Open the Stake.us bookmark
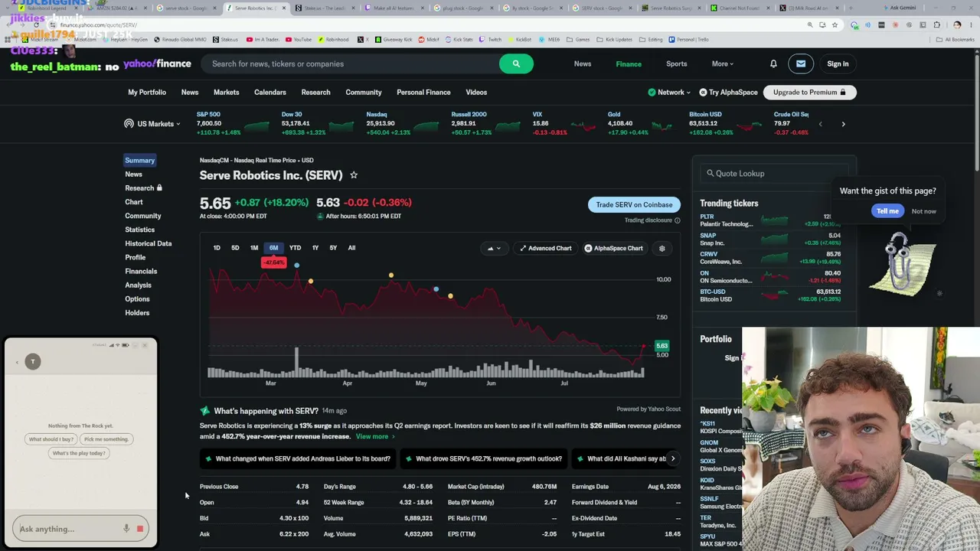 [x=226, y=39]
